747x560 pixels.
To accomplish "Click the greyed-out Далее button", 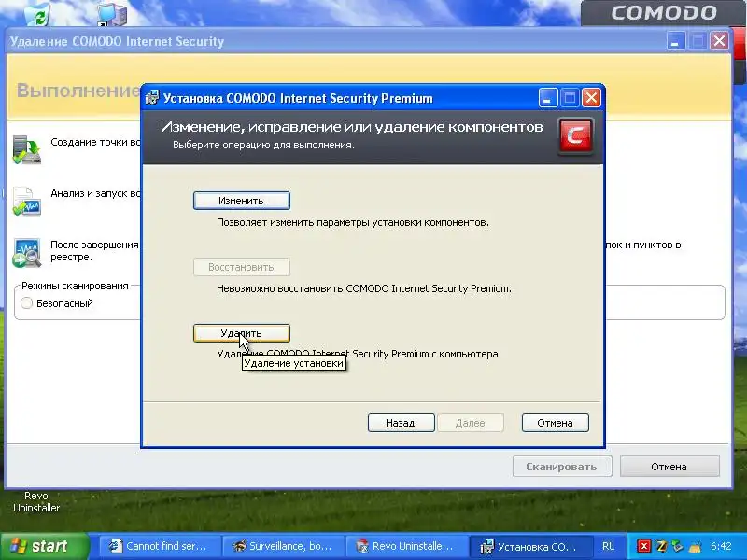I will 471,423.
